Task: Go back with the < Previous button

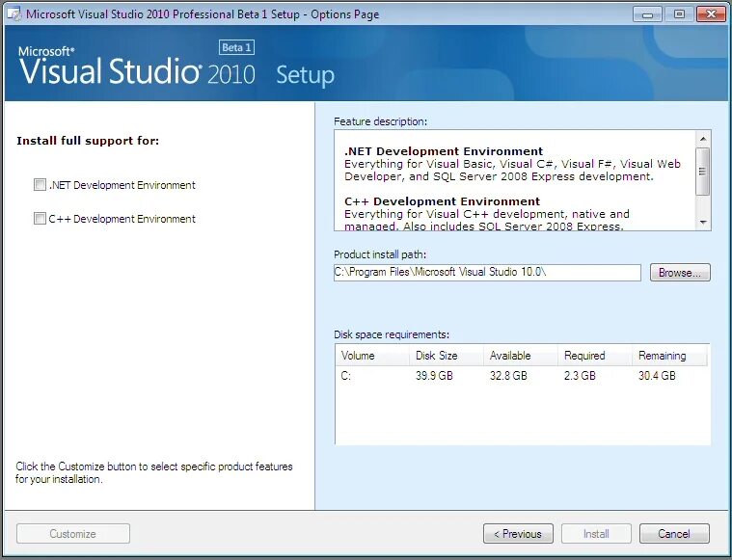Action: [x=518, y=533]
